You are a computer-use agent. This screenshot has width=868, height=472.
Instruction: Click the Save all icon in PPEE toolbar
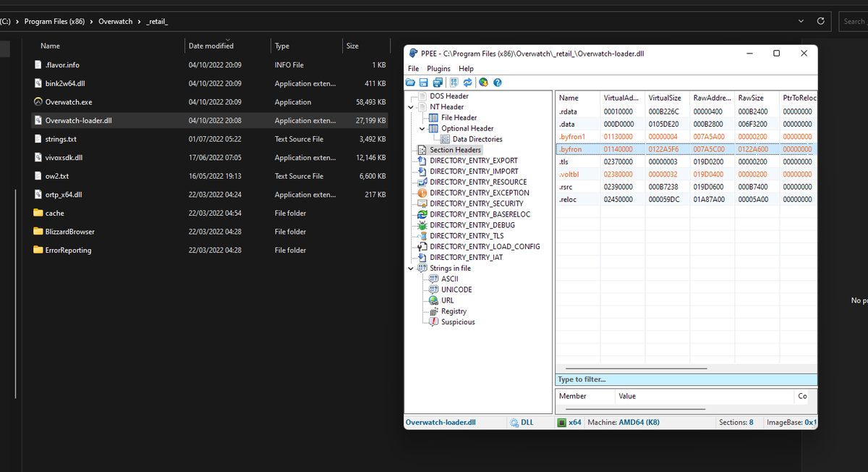point(436,83)
